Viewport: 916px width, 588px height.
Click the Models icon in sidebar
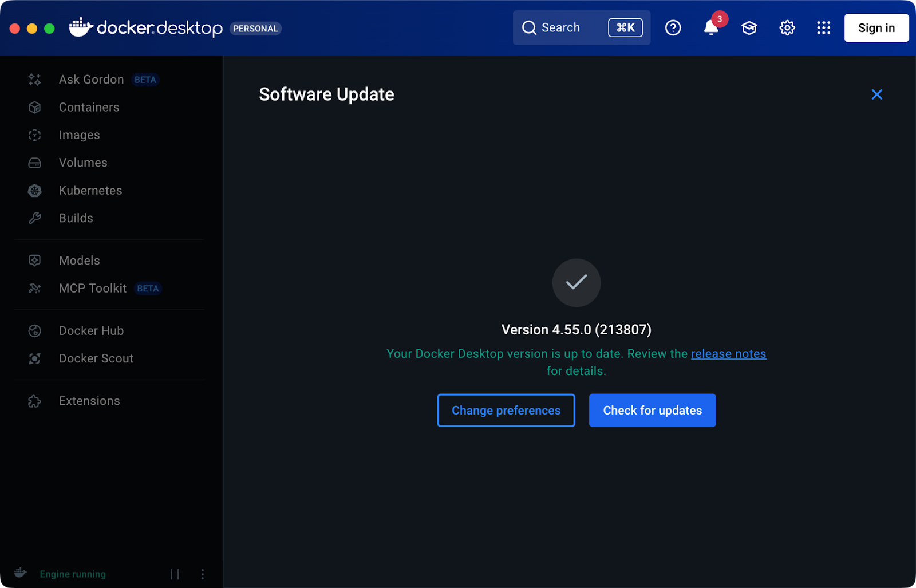pos(35,261)
